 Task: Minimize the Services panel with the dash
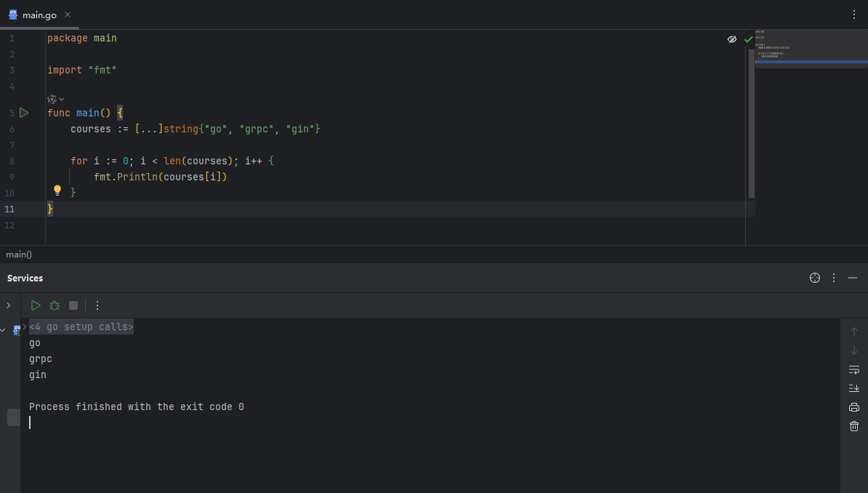[853, 278]
